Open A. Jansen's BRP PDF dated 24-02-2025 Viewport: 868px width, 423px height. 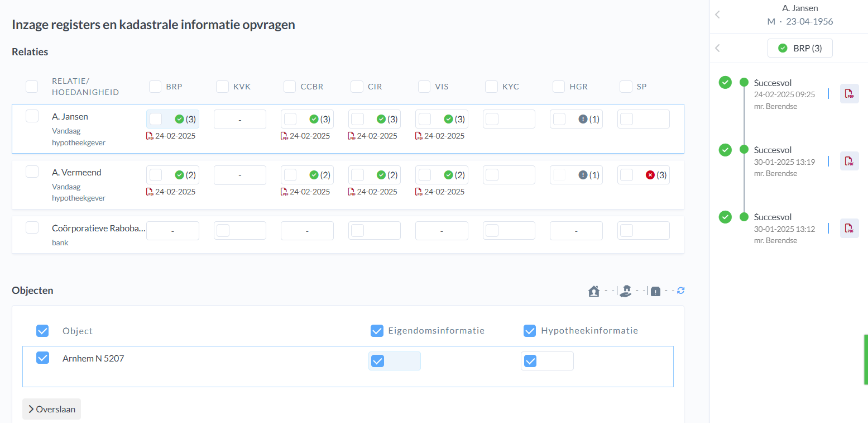150,136
